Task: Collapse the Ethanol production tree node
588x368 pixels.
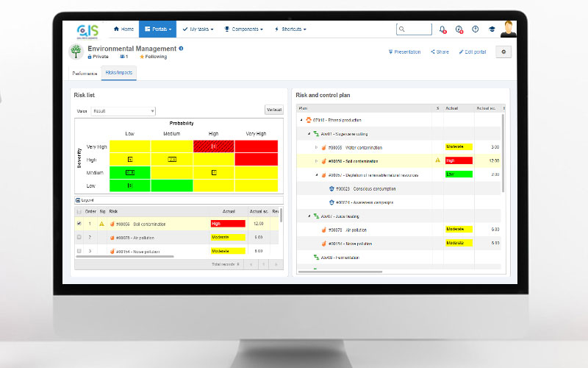Action: pos(301,119)
